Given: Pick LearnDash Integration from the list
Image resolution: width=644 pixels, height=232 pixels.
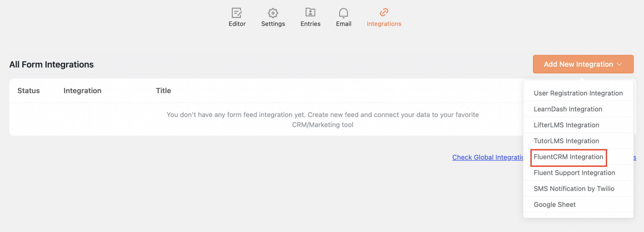Looking at the screenshot, I should tap(568, 109).
